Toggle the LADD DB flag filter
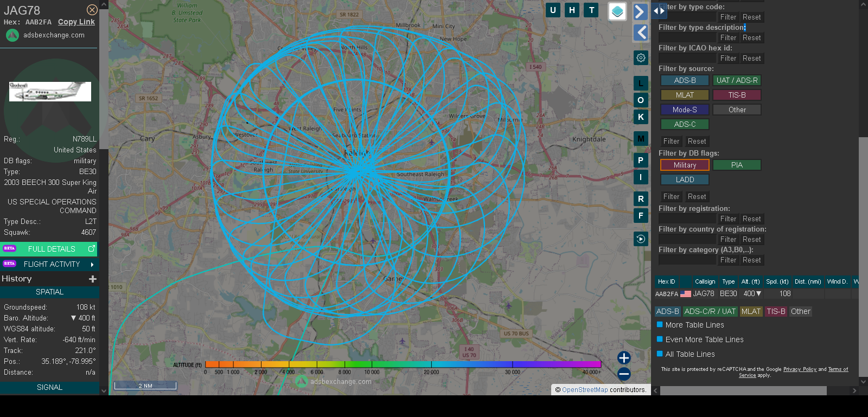This screenshot has width=868, height=417. point(685,179)
